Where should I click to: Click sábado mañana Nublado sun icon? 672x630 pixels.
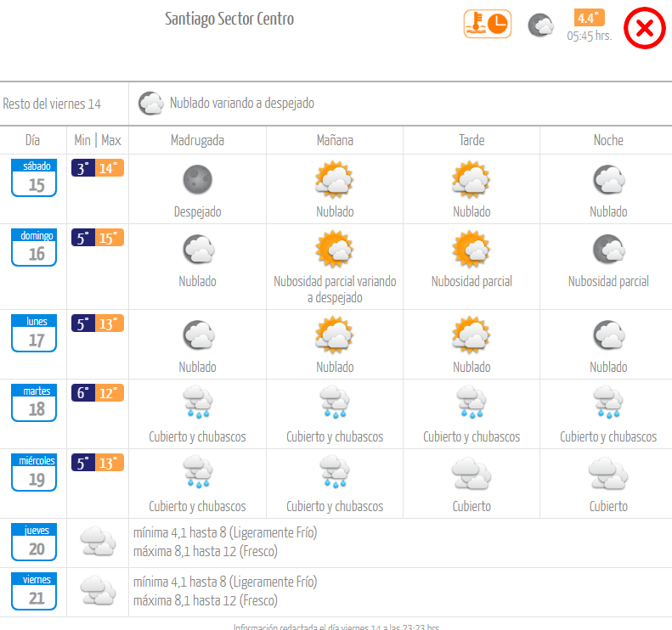coord(334,179)
